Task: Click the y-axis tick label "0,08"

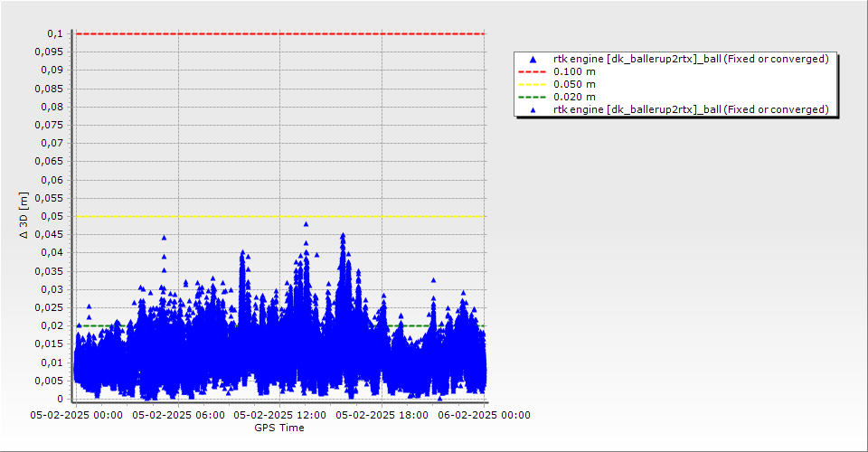Action: click(52, 107)
